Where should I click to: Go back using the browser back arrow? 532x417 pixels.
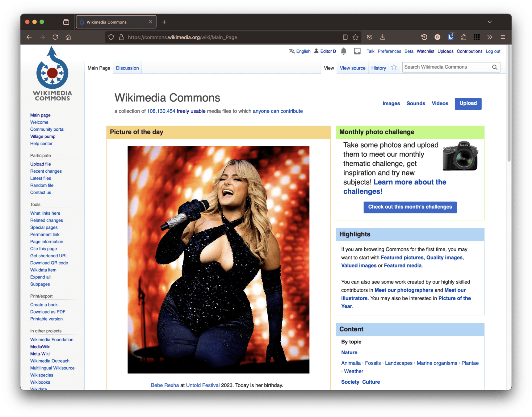coord(29,37)
